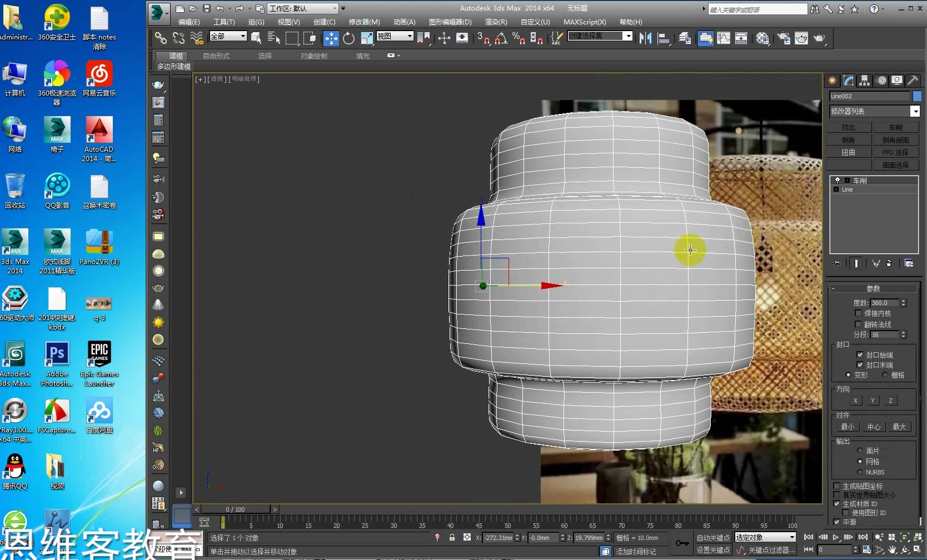Open the Layer Manager from the toolbar
Screen dimensions: 927x560
pos(685,38)
